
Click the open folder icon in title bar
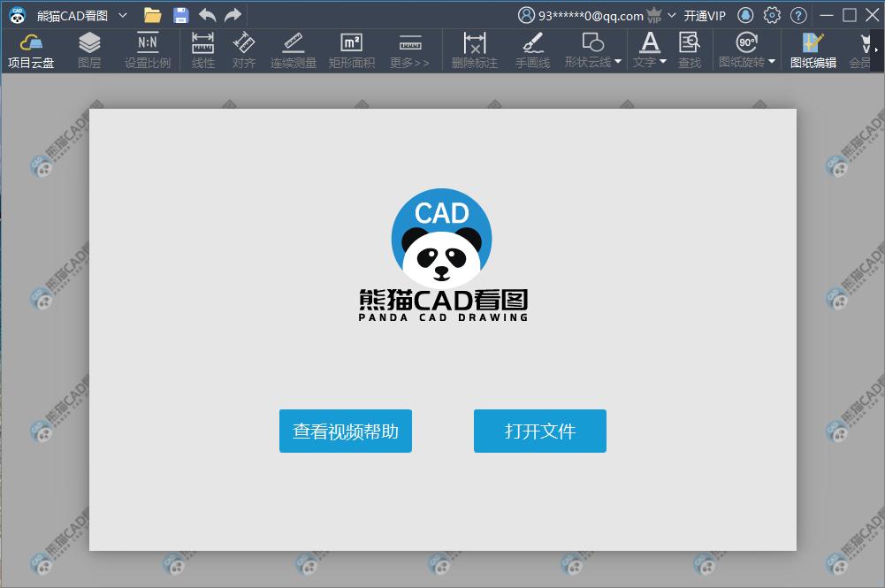pos(152,15)
